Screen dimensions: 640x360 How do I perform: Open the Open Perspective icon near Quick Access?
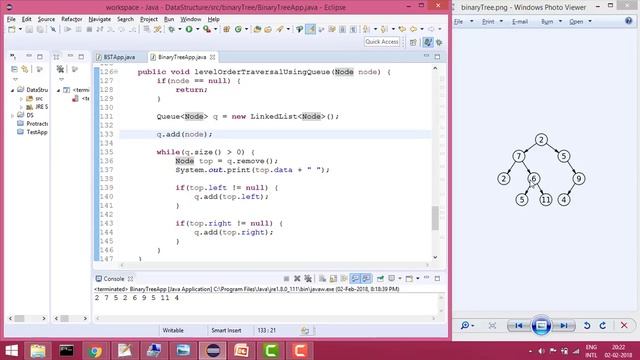[x=413, y=42]
